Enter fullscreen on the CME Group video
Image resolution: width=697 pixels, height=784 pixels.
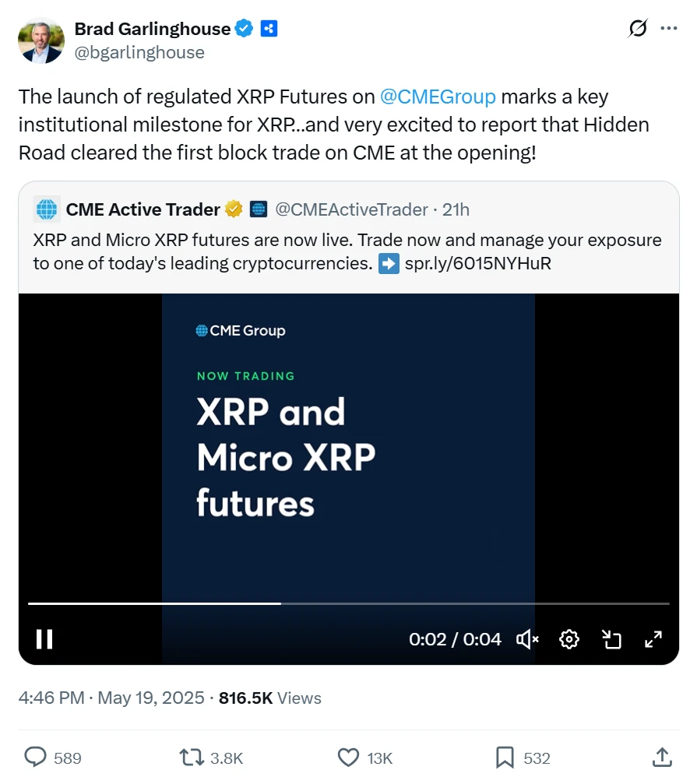click(x=654, y=638)
